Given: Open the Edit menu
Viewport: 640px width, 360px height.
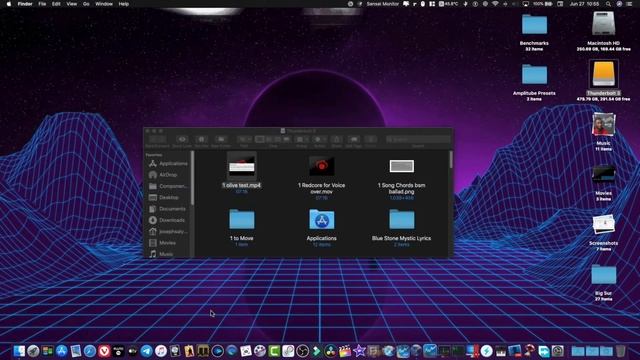Looking at the screenshot, I should [x=56, y=4].
